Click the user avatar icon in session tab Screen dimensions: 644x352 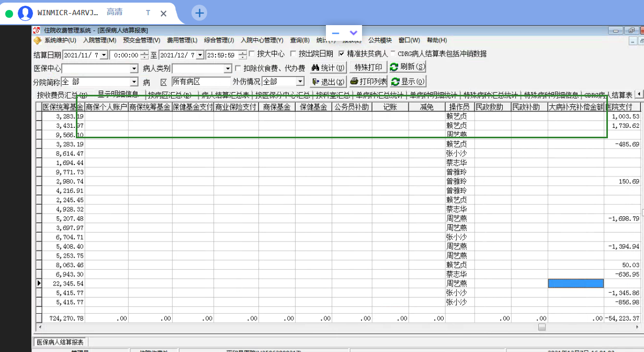[x=25, y=13]
